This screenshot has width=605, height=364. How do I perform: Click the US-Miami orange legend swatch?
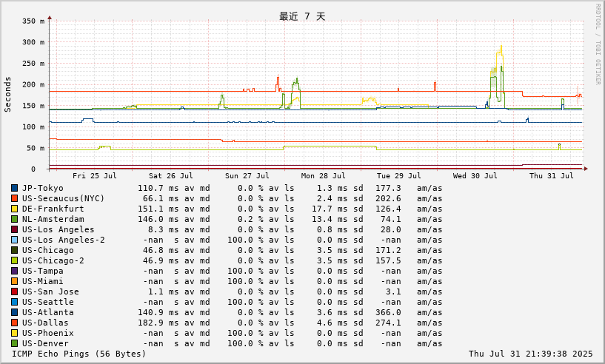click(14, 281)
